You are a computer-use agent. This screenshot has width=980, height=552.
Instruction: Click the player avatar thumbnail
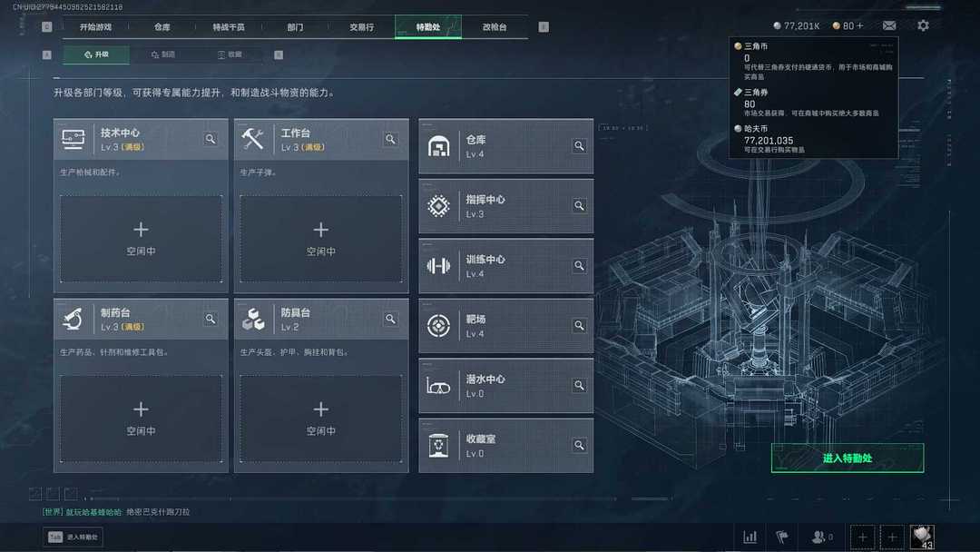click(x=922, y=537)
